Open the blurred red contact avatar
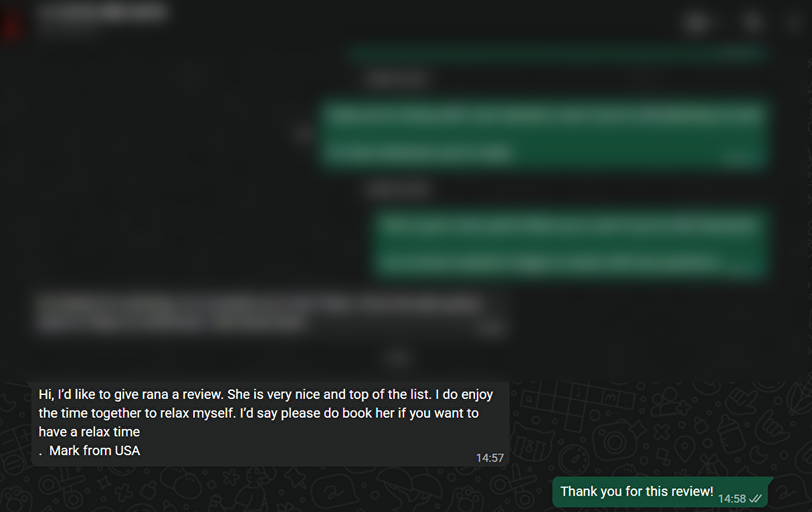The height and width of the screenshot is (512, 812). (x=11, y=24)
